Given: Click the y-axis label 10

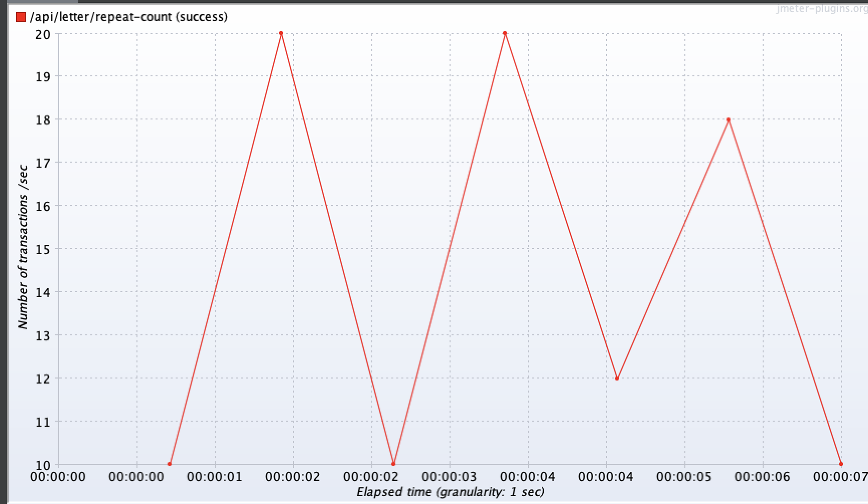Looking at the screenshot, I should [43, 464].
